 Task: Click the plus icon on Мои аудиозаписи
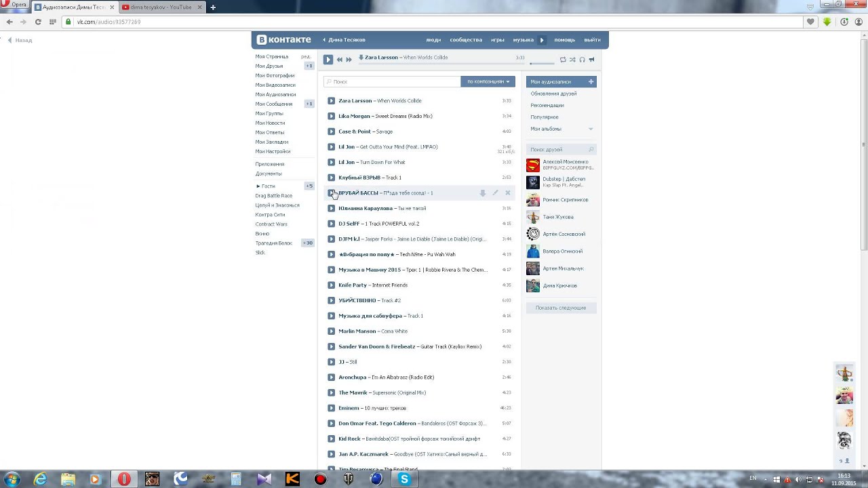(591, 81)
